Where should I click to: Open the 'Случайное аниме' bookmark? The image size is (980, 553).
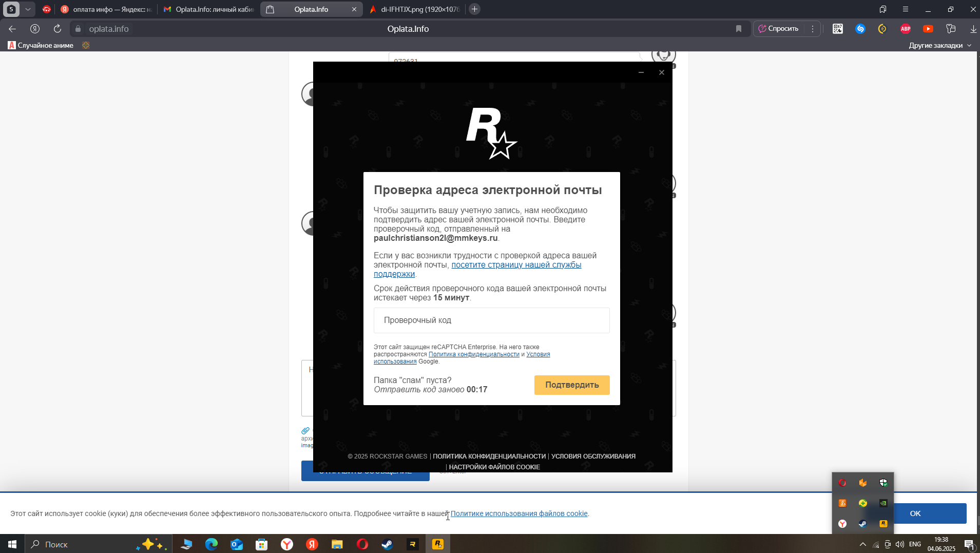point(41,45)
